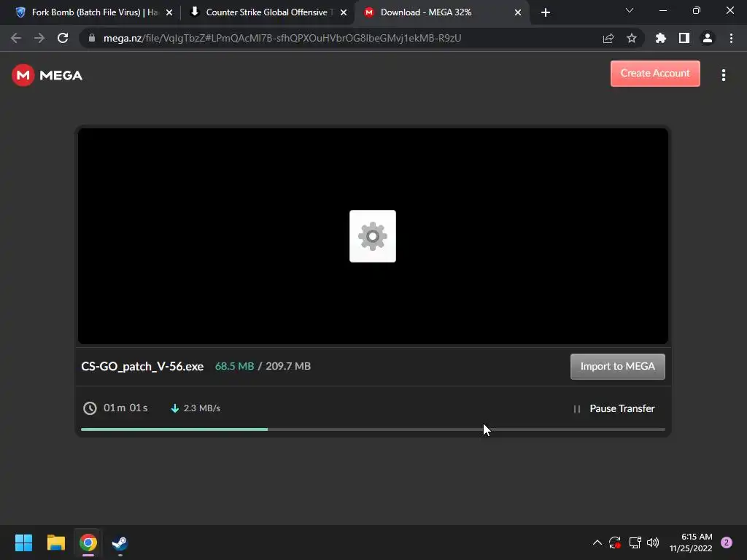Open the Chrome three-dot menu
The image size is (747, 560).
pos(731,38)
